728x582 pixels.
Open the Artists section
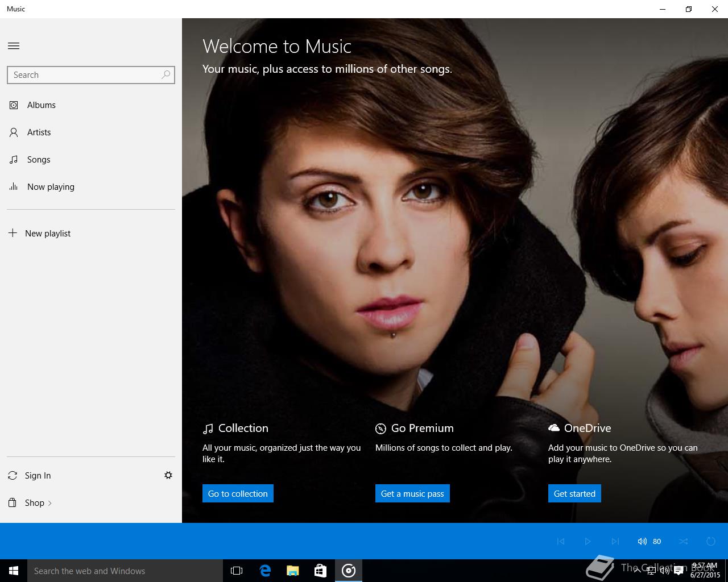coord(39,132)
